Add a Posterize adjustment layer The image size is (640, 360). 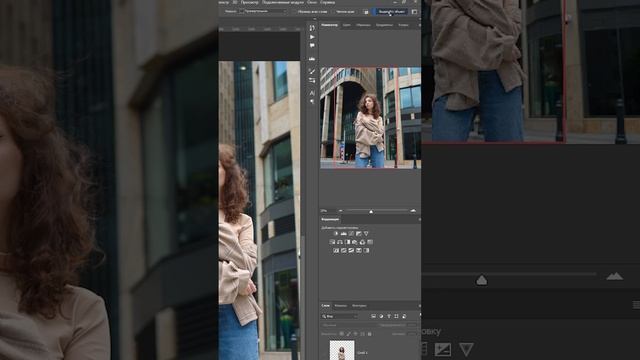pos(344,250)
